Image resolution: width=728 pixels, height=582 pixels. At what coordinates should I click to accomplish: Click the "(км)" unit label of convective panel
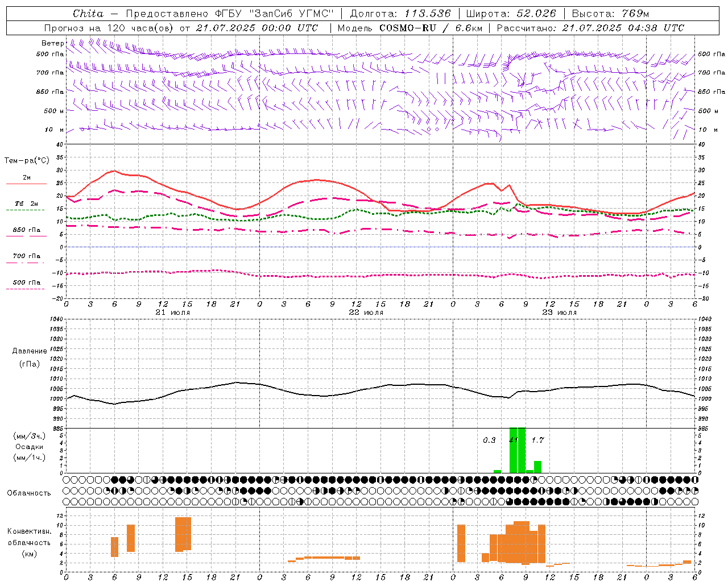pos(30,554)
